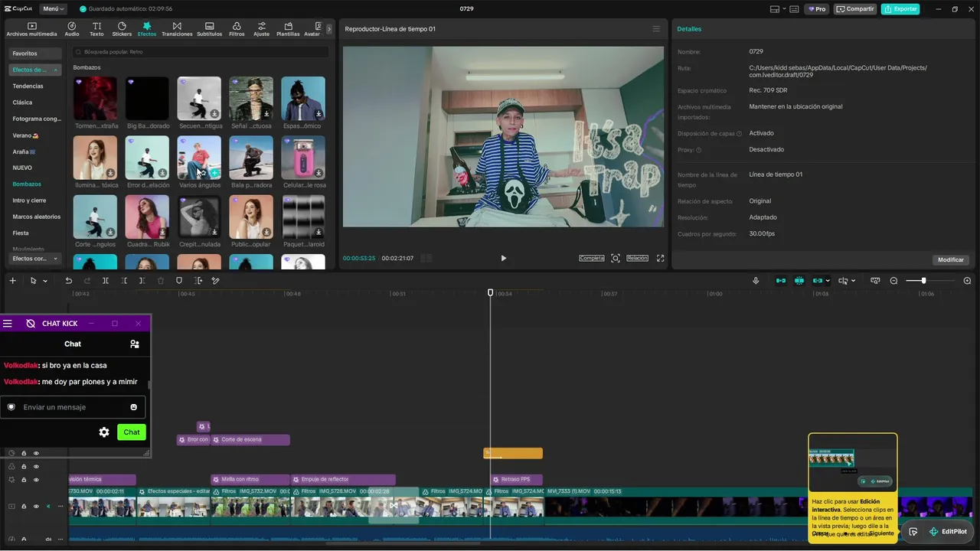Lock the effects track

click(x=24, y=480)
